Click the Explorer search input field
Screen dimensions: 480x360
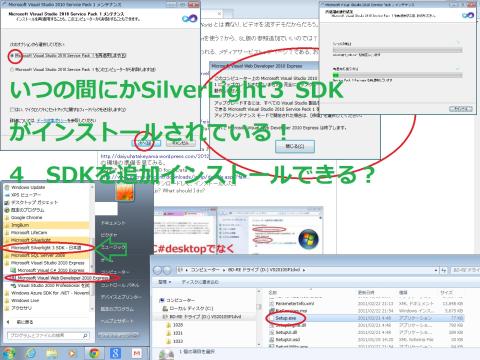pyautogui.click(x=465, y=270)
